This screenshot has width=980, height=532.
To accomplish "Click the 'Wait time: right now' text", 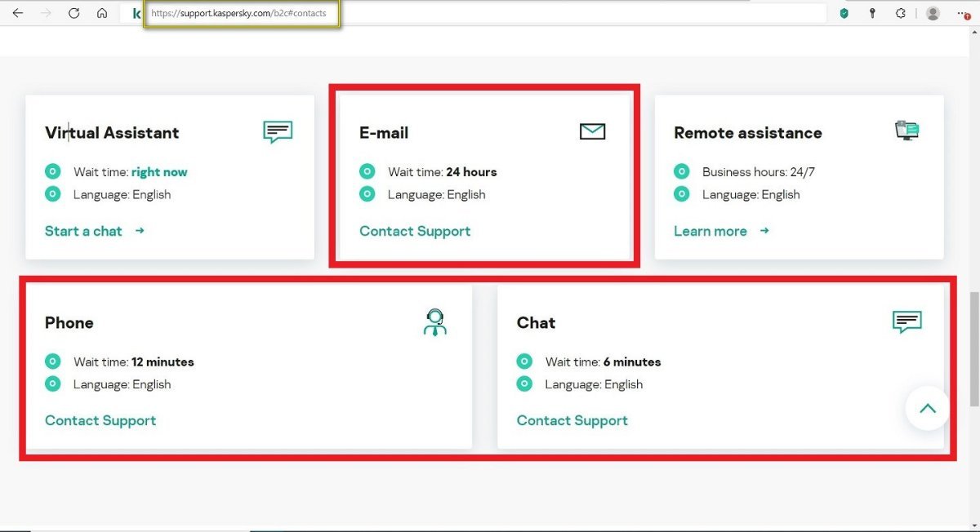I will [131, 172].
